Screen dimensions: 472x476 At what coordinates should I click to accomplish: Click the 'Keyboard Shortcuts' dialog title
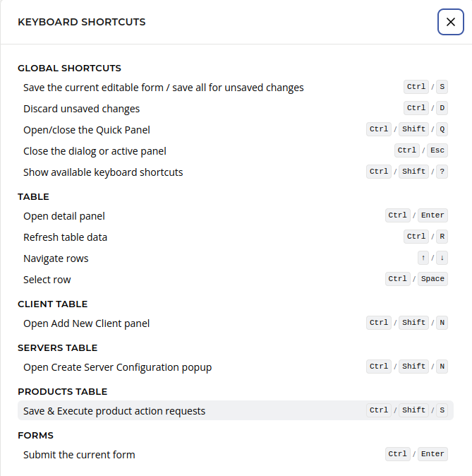(x=82, y=22)
